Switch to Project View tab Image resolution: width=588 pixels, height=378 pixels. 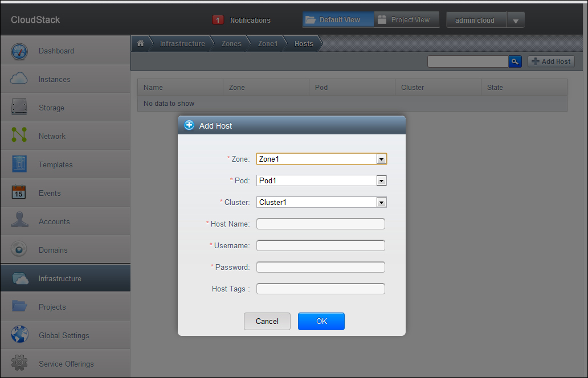coord(407,20)
